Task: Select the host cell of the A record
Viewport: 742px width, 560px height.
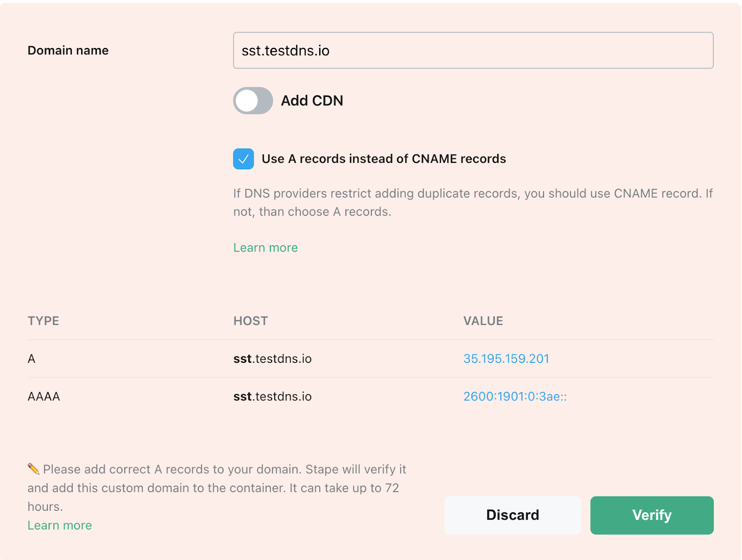Action: coord(272,359)
